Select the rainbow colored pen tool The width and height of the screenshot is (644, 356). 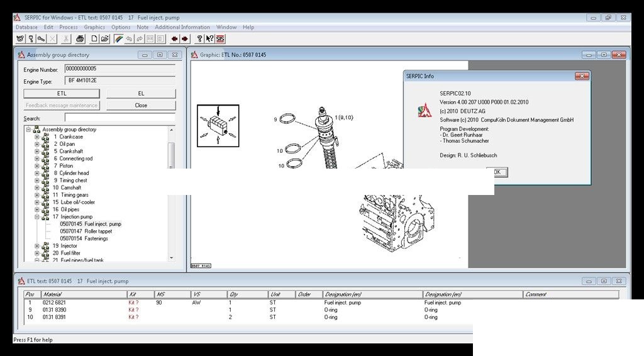pos(118,38)
